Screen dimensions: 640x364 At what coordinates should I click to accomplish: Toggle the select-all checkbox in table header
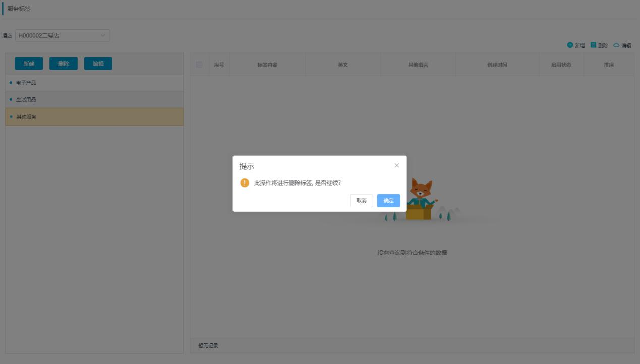199,65
